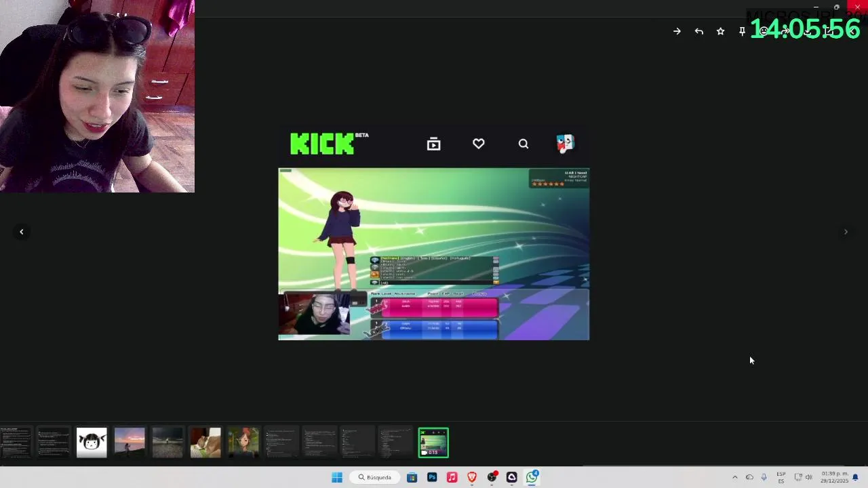Click the next media arrow on right edge
Image resolution: width=868 pixels, height=488 pixels.
[846, 232]
